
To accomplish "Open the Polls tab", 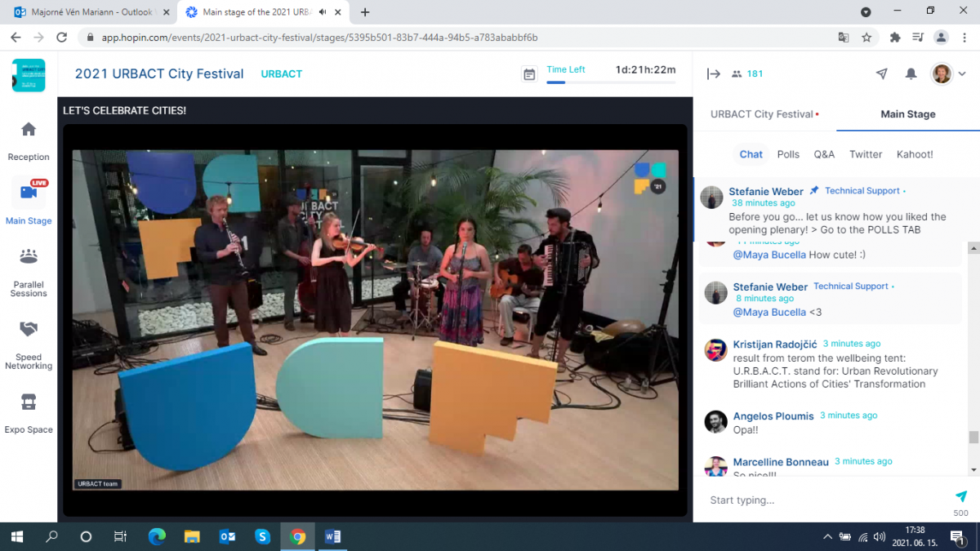I will click(788, 154).
